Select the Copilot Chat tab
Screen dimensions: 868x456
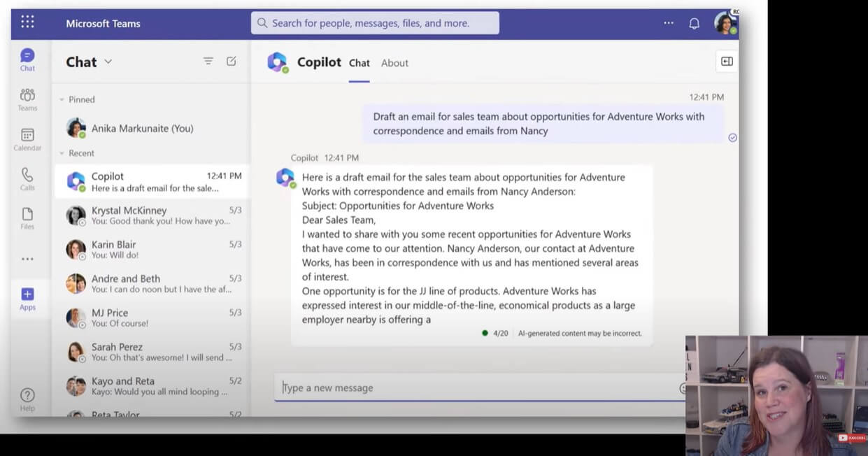tap(359, 63)
